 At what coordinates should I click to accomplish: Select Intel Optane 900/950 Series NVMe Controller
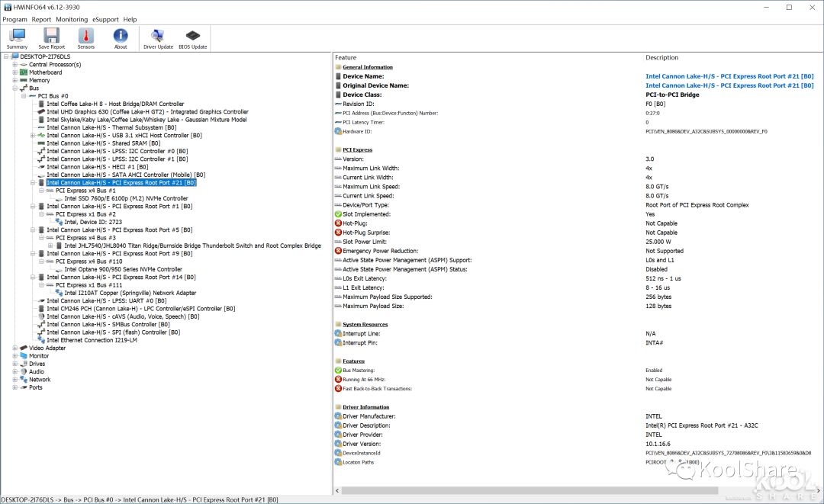[x=124, y=269]
